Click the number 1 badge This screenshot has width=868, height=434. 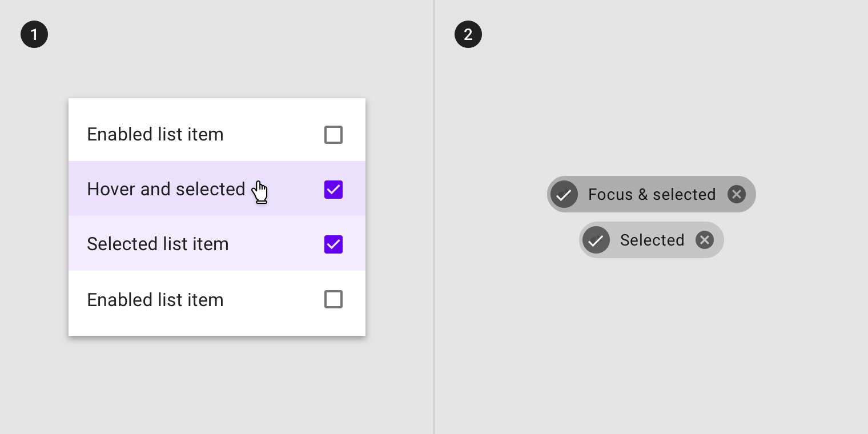pos(34,34)
